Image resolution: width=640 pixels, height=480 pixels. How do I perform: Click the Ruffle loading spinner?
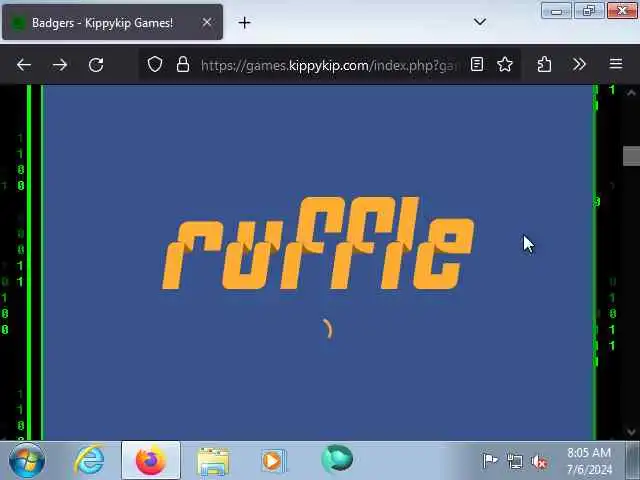click(327, 329)
